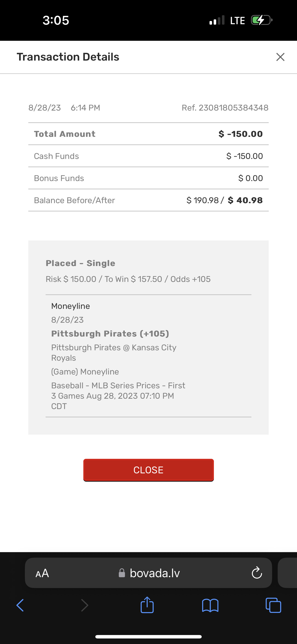Tap the Safari back arrow
Image resolution: width=297 pixels, height=644 pixels.
click(20, 605)
